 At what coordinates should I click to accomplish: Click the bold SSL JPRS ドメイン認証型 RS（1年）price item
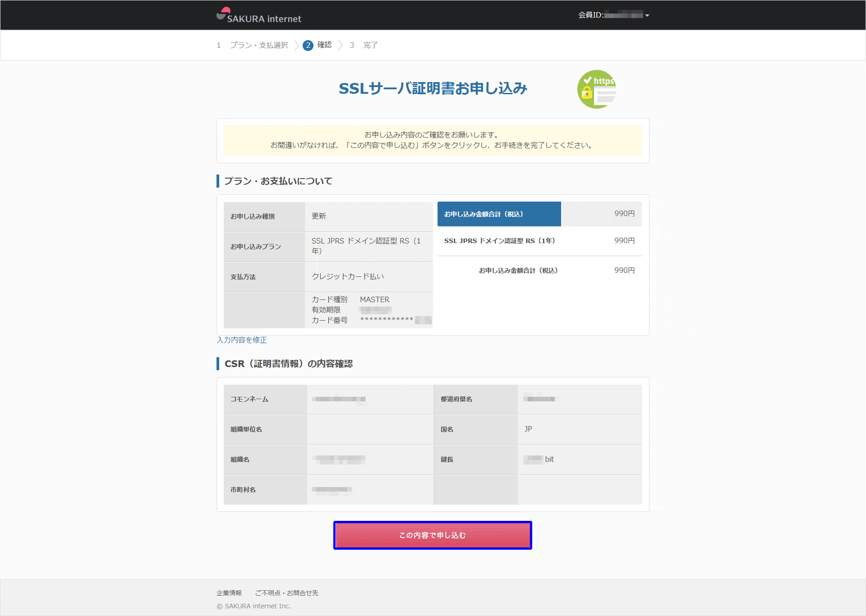coord(500,241)
